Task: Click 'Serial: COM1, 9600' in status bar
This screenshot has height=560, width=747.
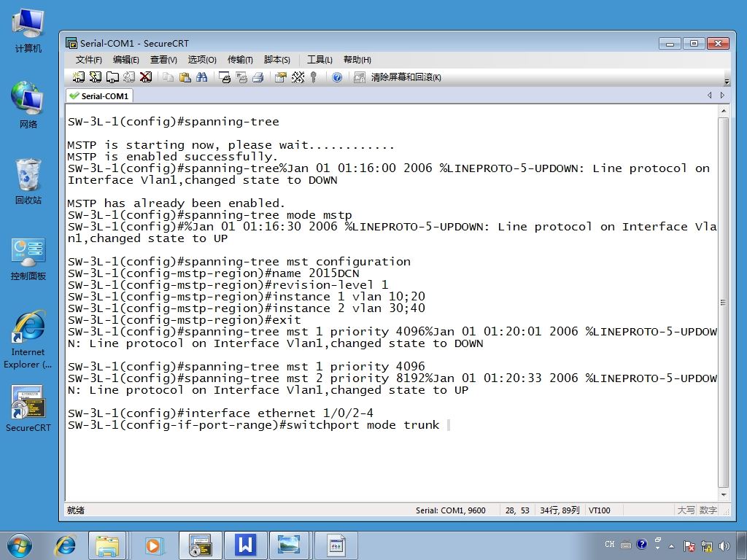Action: (x=450, y=510)
